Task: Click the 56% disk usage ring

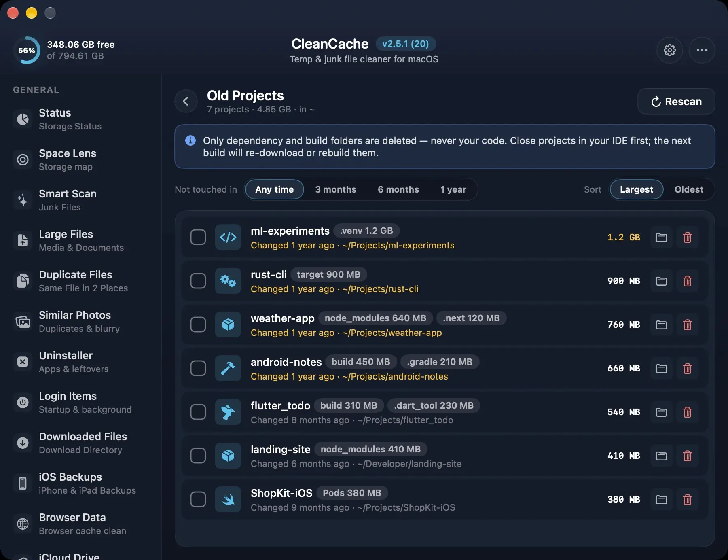Action: tap(27, 50)
